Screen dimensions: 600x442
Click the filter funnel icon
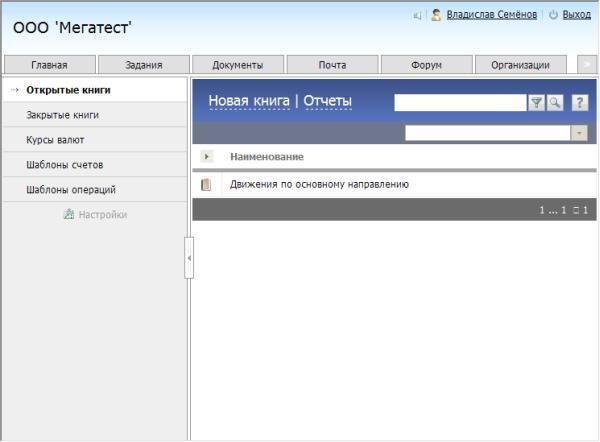click(x=536, y=103)
